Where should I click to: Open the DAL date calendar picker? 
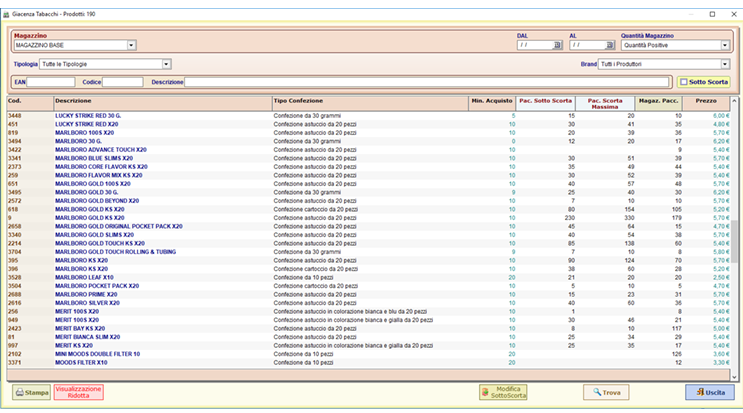557,45
